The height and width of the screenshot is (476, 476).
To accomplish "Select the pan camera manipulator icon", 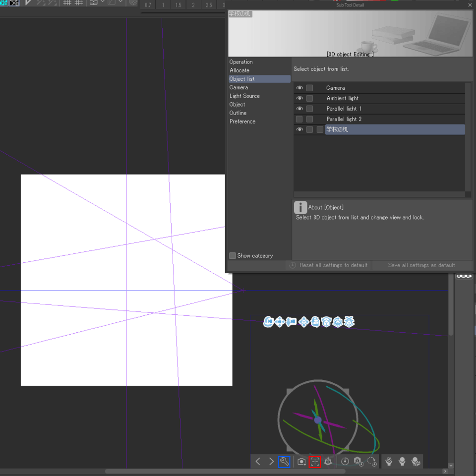I will tap(280, 322).
